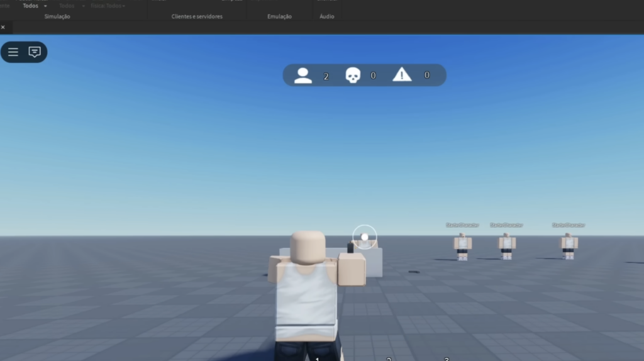Click the skull deaths icon
644x361 pixels.
pyautogui.click(x=353, y=75)
